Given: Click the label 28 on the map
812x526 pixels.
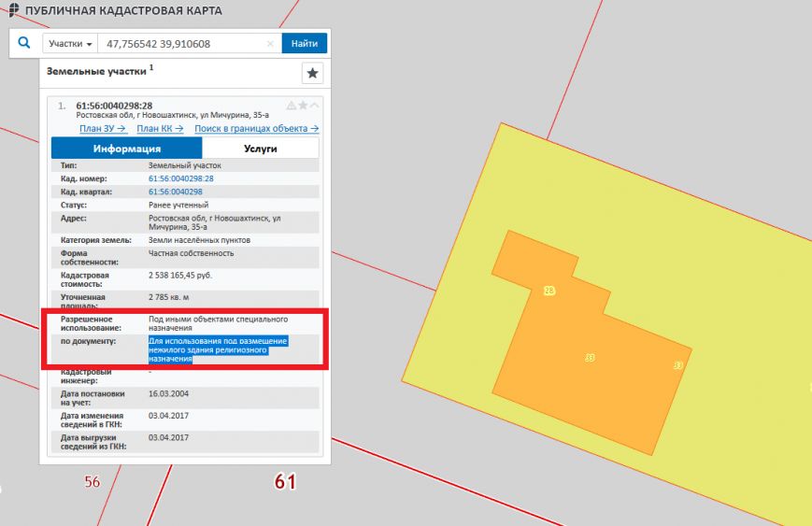Looking at the screenshot, I should pos(548,291).
